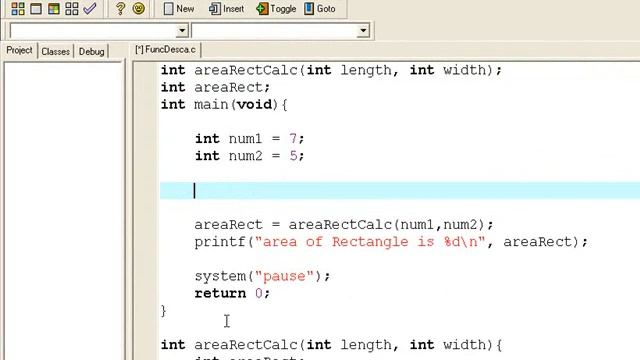Click the closing brace of main
This screenshot has width=640, height=360.
pos(164,311)
